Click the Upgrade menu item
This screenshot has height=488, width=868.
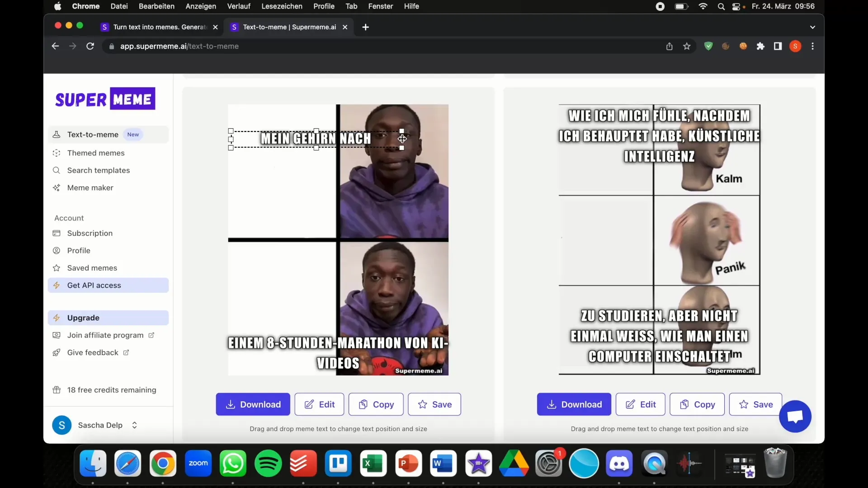83,318
